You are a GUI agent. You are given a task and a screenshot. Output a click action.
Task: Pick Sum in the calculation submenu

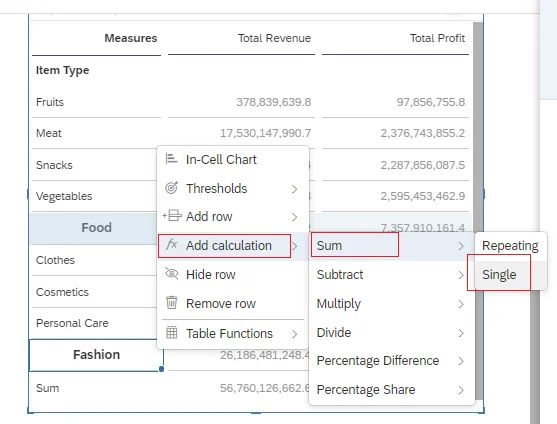[392, 245]
